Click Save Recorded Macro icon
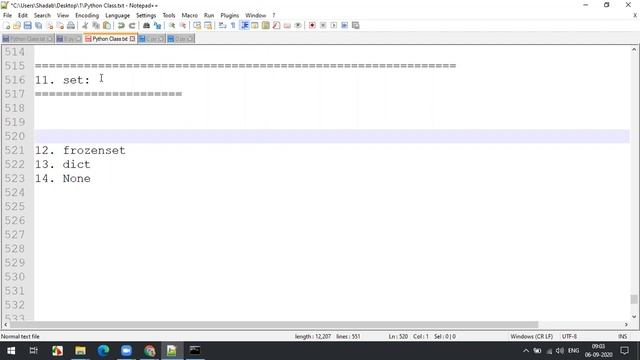This screenshot has height=360, width=640. coord(356,25)
